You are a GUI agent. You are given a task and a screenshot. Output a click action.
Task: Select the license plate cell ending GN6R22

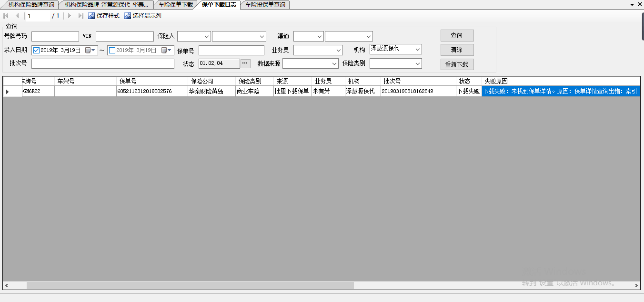[x=38, y=91]
